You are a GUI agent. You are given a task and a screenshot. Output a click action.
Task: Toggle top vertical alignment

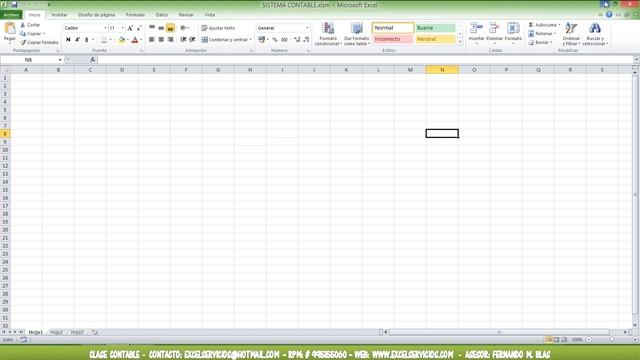pos(152,28)
